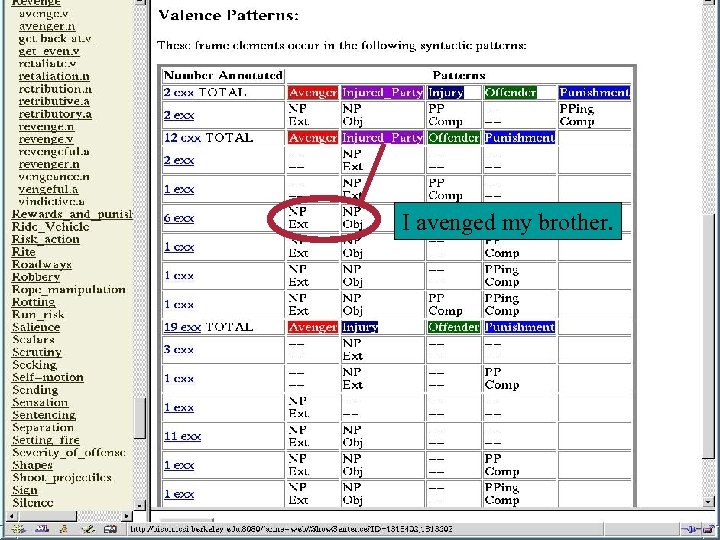Image resolution: width=720 pixels, height=540 pixels.
Task: Click the Injury label in 19 exx TOTAL row
Action: coord(360,327)
